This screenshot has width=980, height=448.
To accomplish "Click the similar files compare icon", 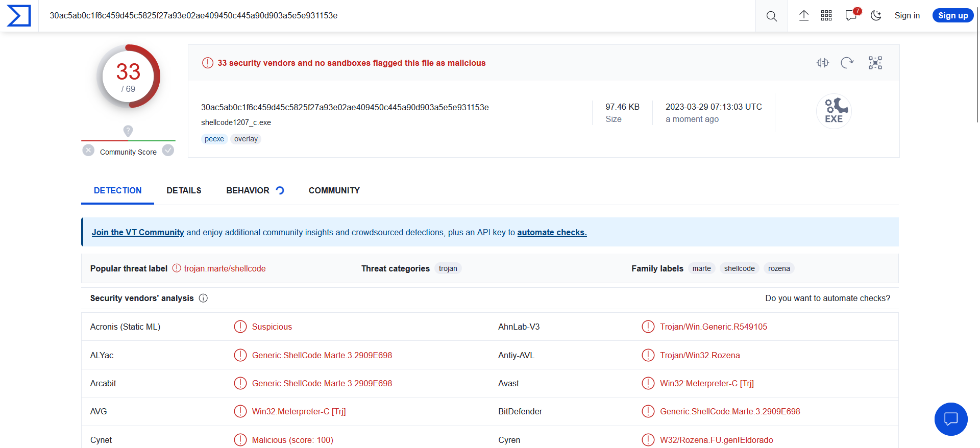I will pos(822,63).
